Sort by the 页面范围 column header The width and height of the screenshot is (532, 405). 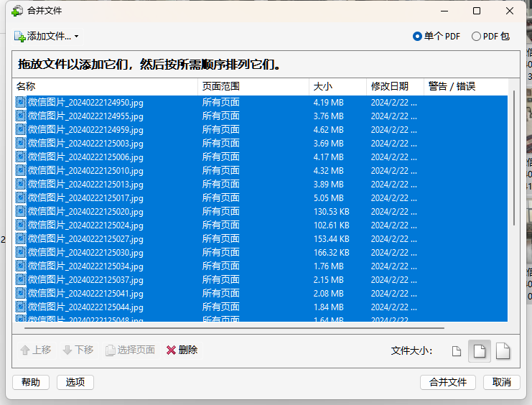[x=253, y=87]
